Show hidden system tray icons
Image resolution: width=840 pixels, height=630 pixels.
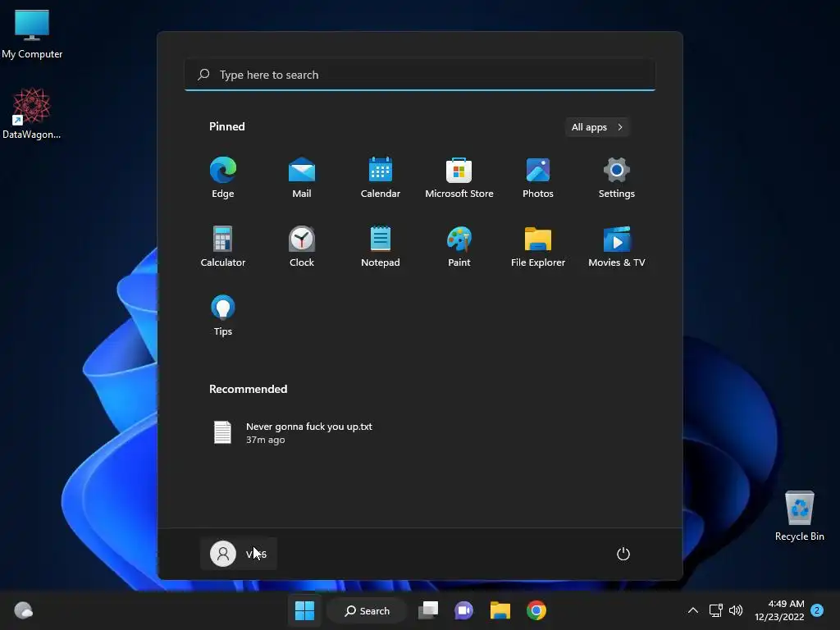point(692,610)
